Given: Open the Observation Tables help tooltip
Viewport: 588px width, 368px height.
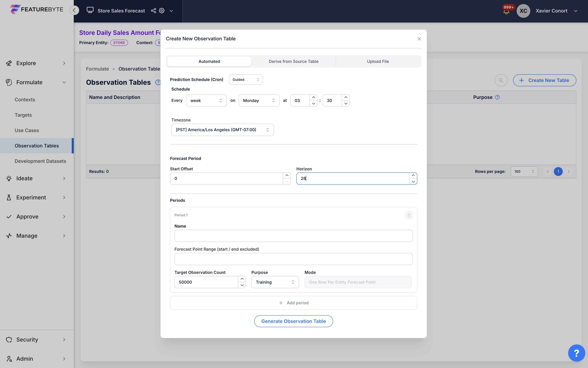Looking at the screenshot, I should 158,82.
